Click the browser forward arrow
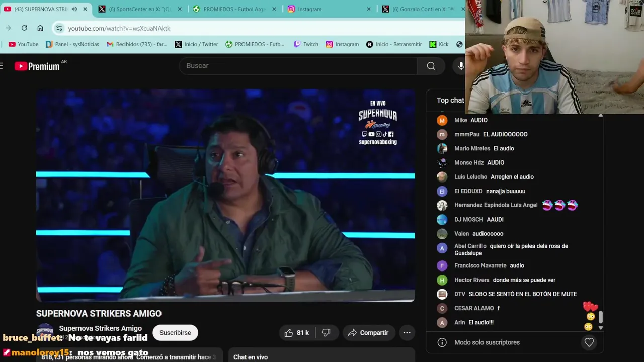The width and height of the screenshot is (644, 362). (x=8, y=28)
